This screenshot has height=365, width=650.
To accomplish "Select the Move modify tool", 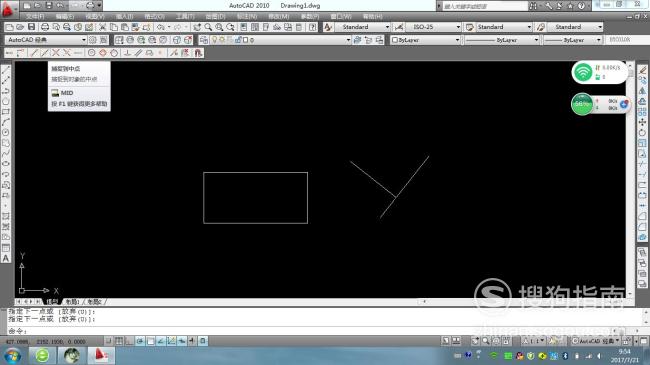I will (x=642, y=122).
